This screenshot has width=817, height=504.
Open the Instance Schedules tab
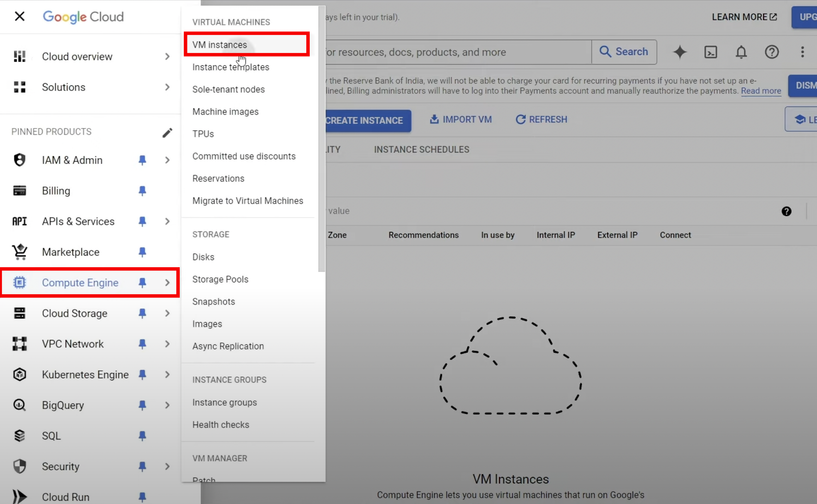point(421,150)
